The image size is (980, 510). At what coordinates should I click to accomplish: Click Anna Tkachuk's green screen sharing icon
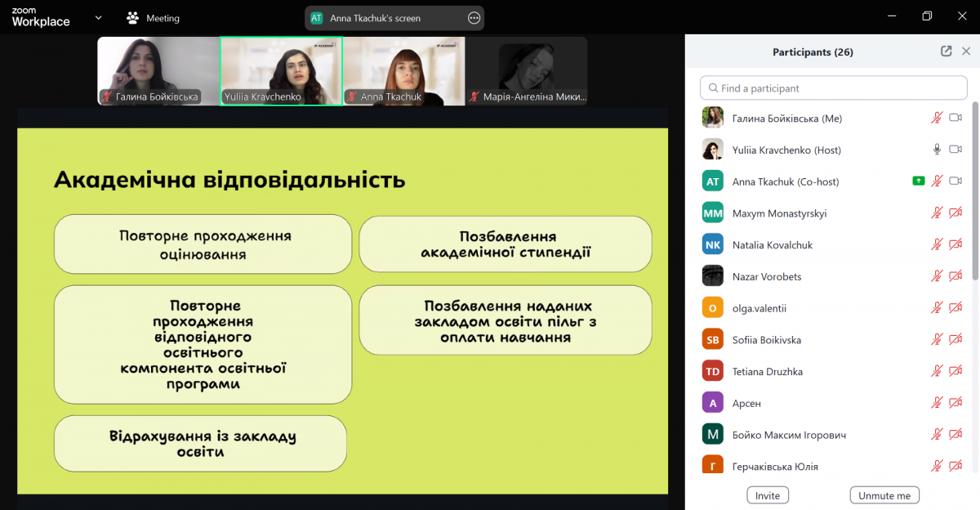click(x=919, y=181)
